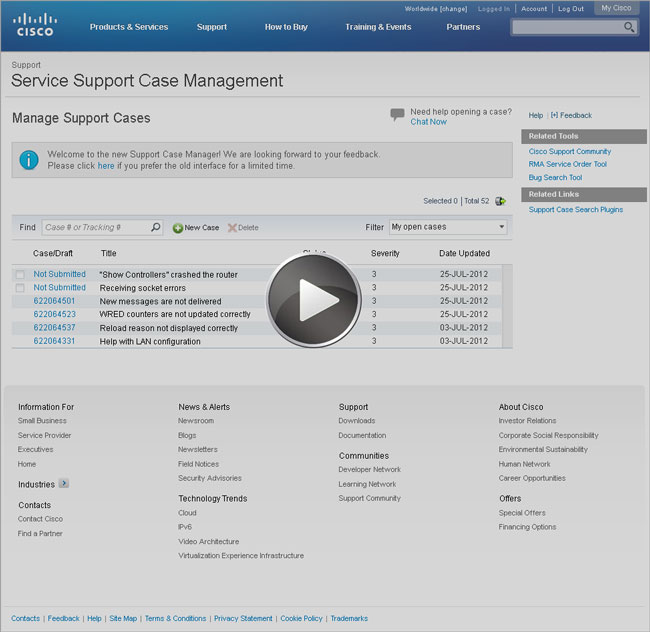Click the red X Delete button
Image resolution: width=650 pixels, height=632 pixels.
click(x=243, y=228)
